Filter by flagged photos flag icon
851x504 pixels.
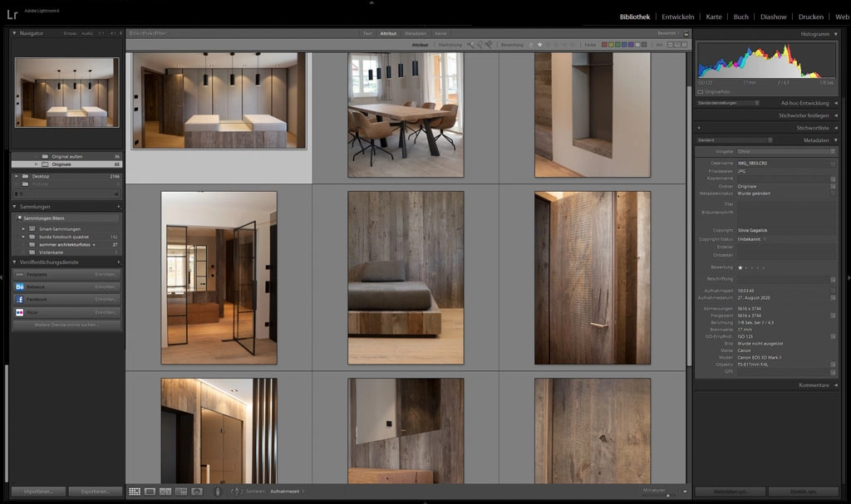pos(471,45)
